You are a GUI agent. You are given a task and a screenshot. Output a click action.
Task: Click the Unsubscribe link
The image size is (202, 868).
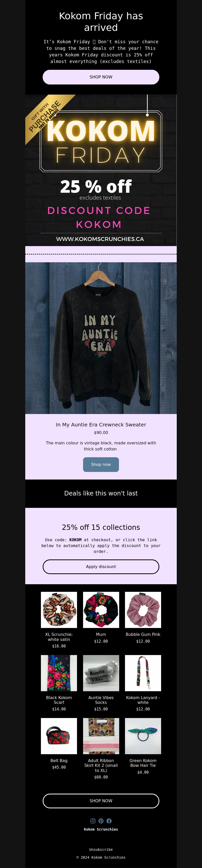click(101, 850)
